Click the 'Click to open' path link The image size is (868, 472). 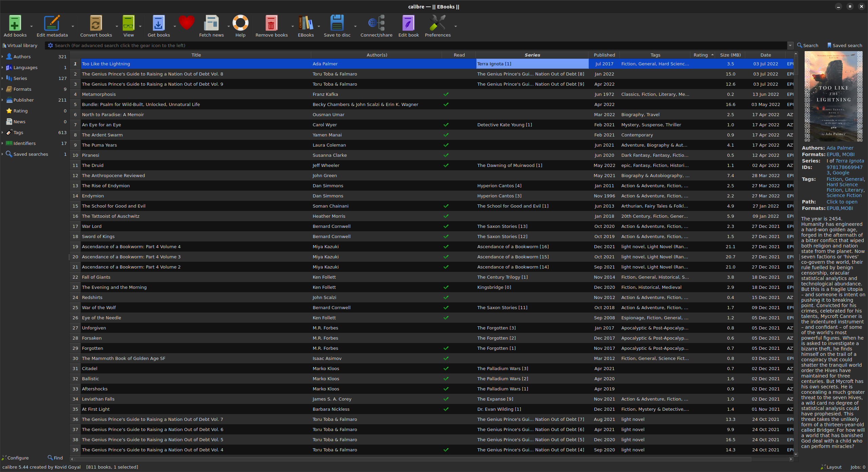tap(842, 202)
